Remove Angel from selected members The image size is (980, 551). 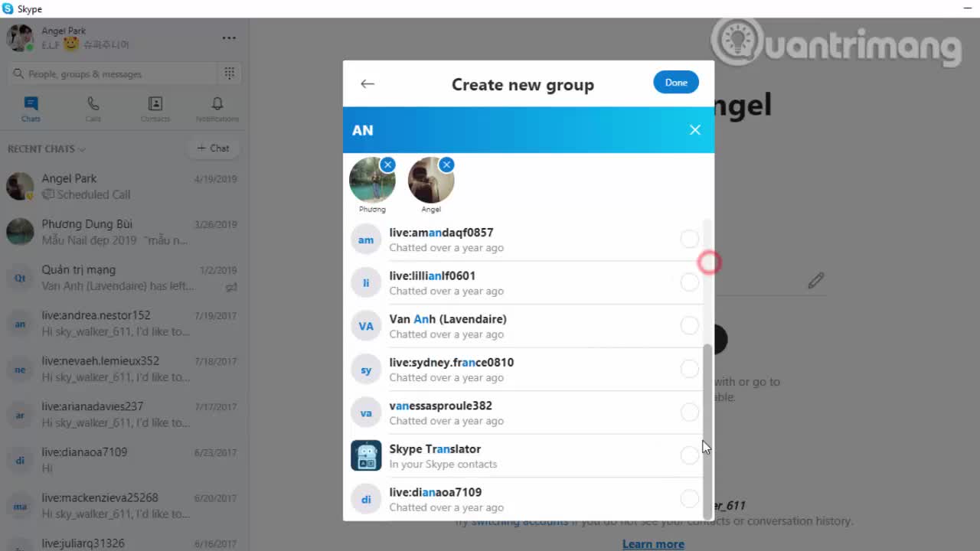pos(446,165)
